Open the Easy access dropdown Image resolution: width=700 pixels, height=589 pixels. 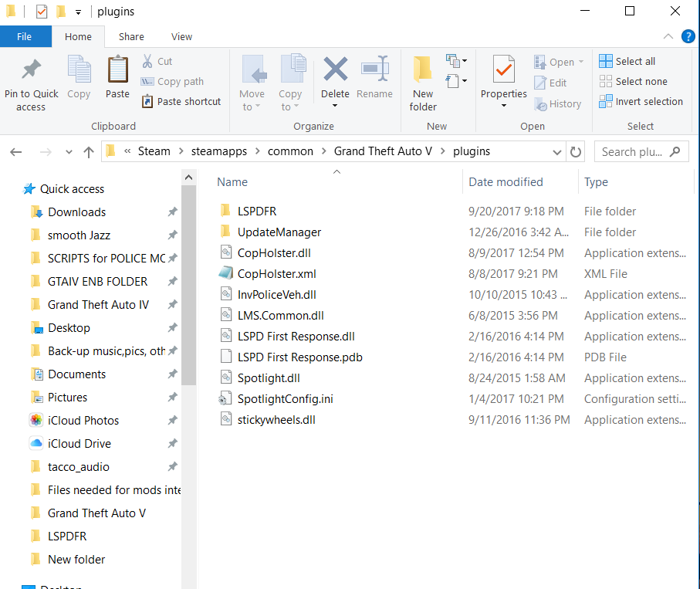[x=457, y=81]
